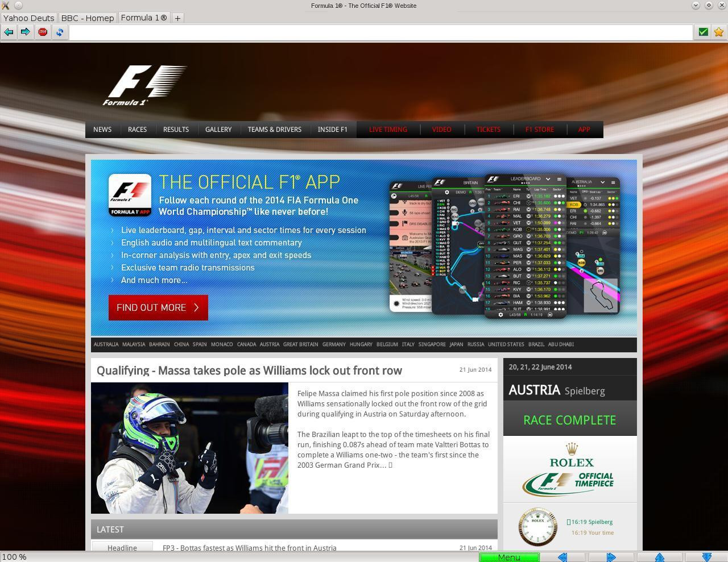Click AUSTRIA Spielberg race heading

pyautogui.click(x=557, y=390)
